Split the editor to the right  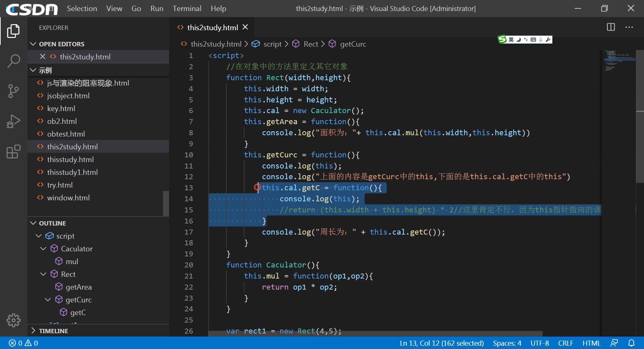point(611,27)
